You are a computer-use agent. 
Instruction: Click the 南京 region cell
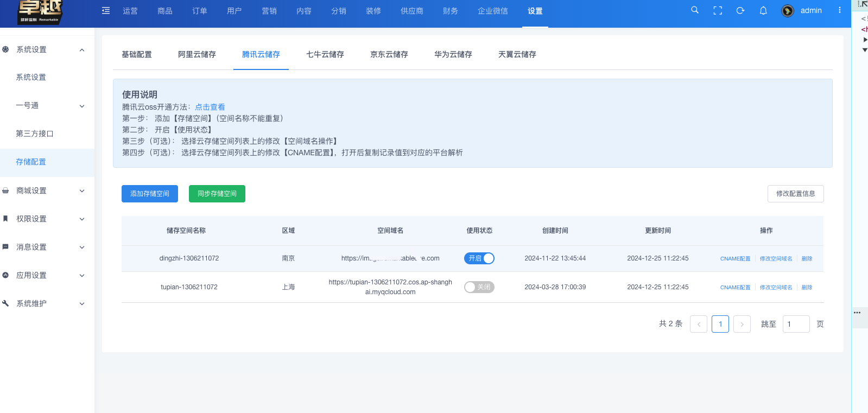pos(288,258)
